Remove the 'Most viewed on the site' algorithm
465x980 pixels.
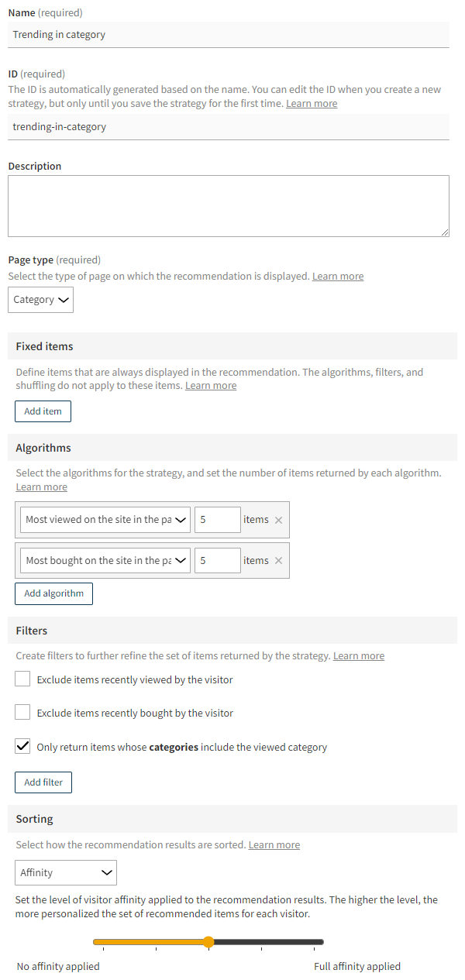(279, 519)
